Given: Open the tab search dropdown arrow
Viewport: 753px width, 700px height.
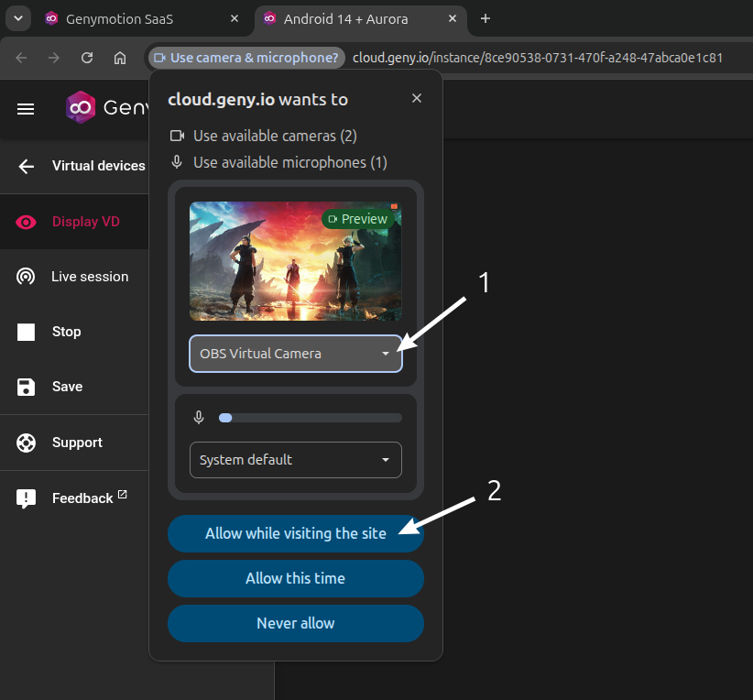Looking at the screenshot, I should 18,18.
